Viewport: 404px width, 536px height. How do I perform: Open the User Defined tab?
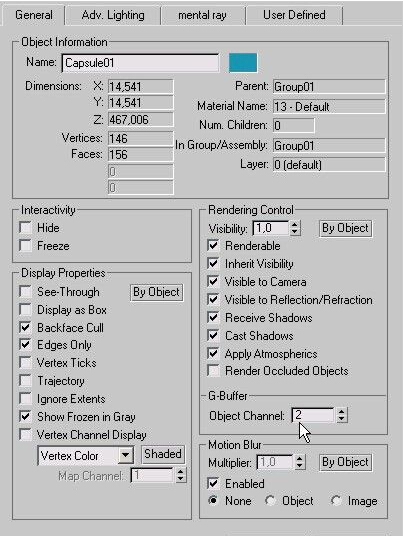(x=294, y=15)
